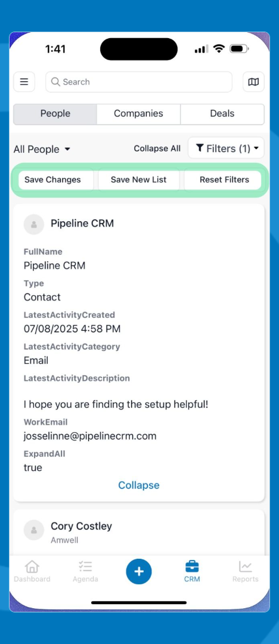Collapse the Pipeline CRM card

click(139, 485)
